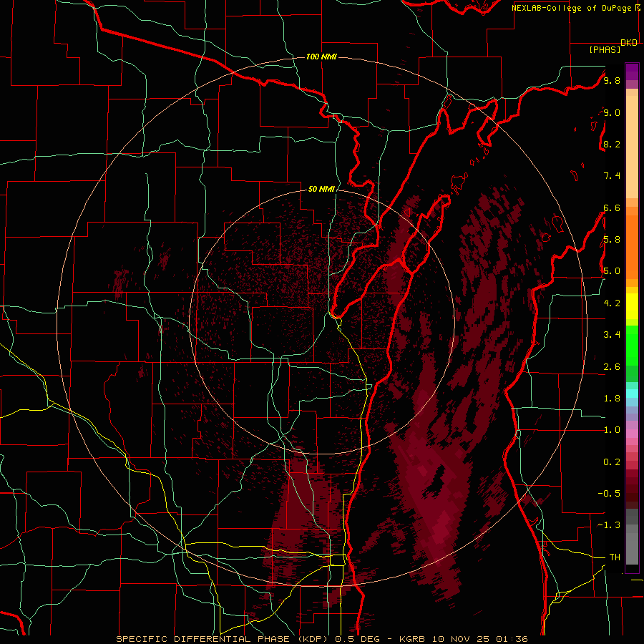Click the 100 NMI range ring label
Image resolution: width=644 pixels, height=644 pixels.
(321, 57)
